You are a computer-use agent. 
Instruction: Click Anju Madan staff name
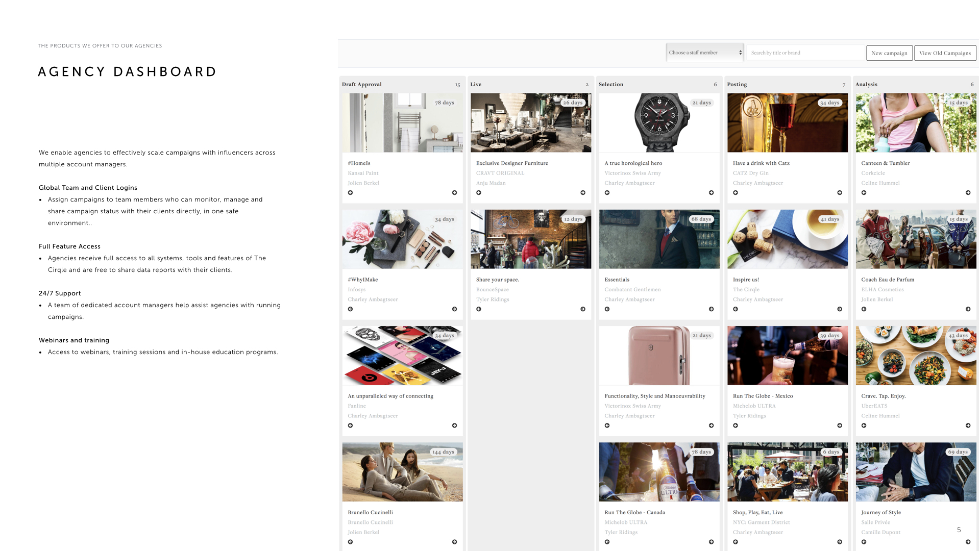[491, 183]
